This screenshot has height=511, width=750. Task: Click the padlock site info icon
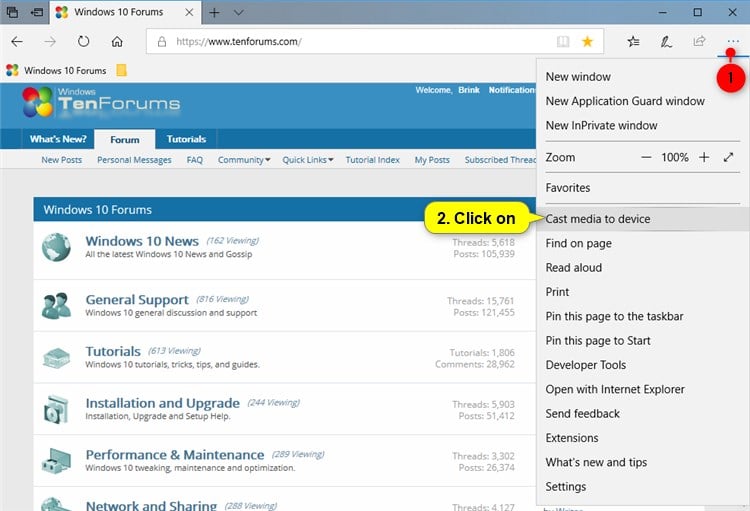click(162, 42)
